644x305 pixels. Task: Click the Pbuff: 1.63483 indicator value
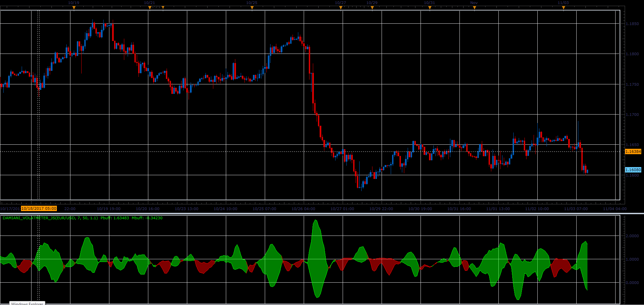point(115,218)
